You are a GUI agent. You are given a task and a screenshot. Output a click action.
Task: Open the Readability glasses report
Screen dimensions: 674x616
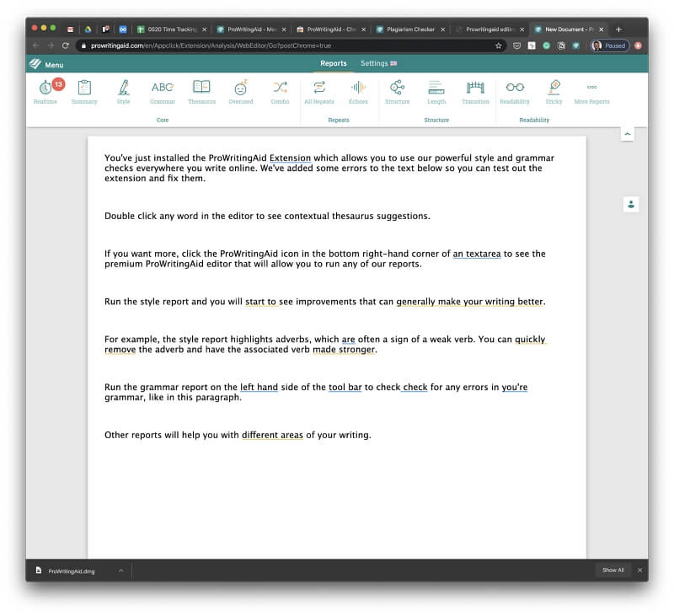coord(515,92)
